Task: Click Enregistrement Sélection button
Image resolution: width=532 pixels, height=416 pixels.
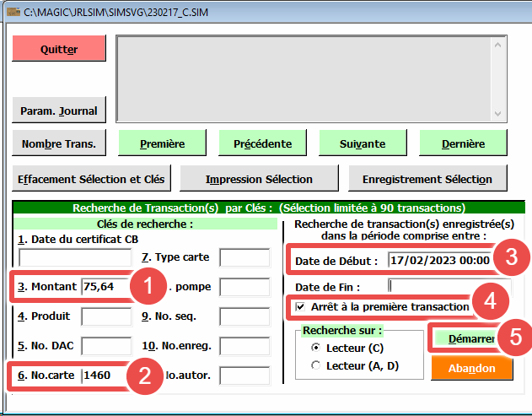Action: click(x=427, y=179)
